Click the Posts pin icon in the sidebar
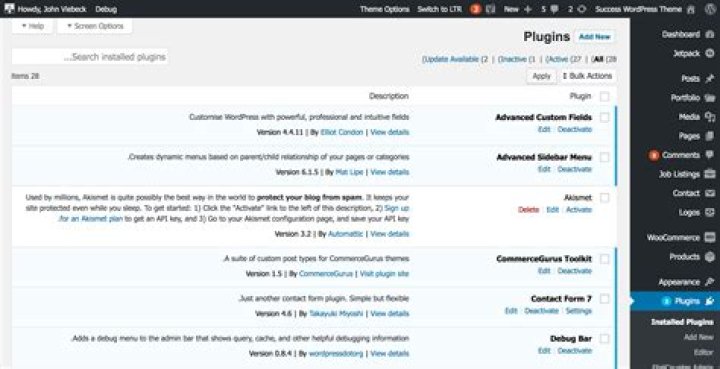Viewport: 720px width, 369px height. [x=710, y=78]
